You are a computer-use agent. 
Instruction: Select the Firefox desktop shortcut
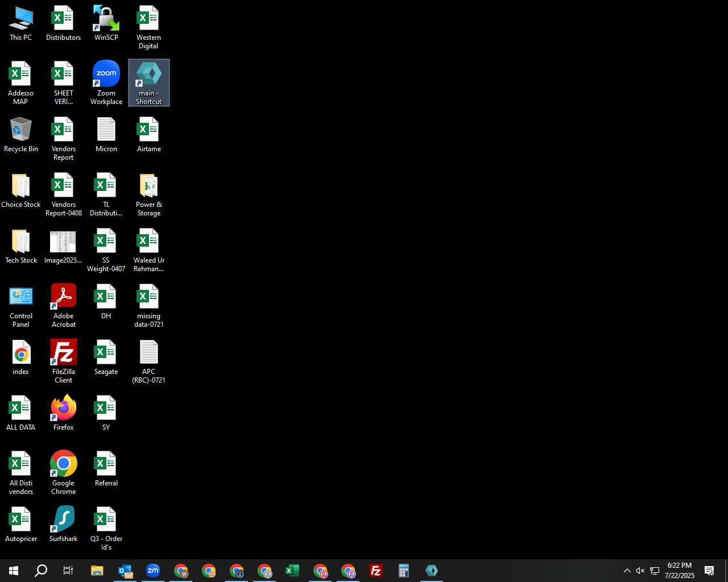point(63,414)
